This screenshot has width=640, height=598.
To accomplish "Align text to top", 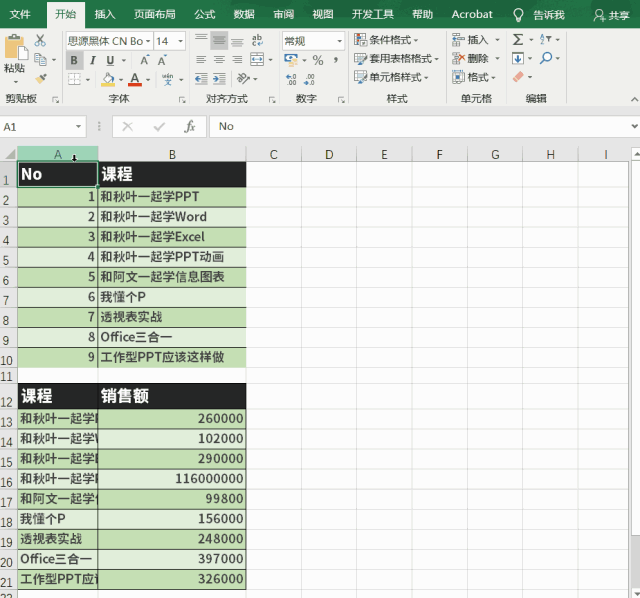I will click(x=201, y=40).
